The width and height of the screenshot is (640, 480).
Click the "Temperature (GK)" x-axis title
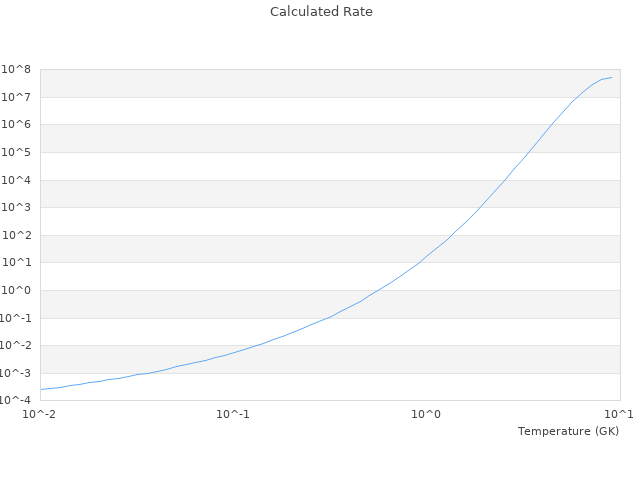(x=568, y=431)
